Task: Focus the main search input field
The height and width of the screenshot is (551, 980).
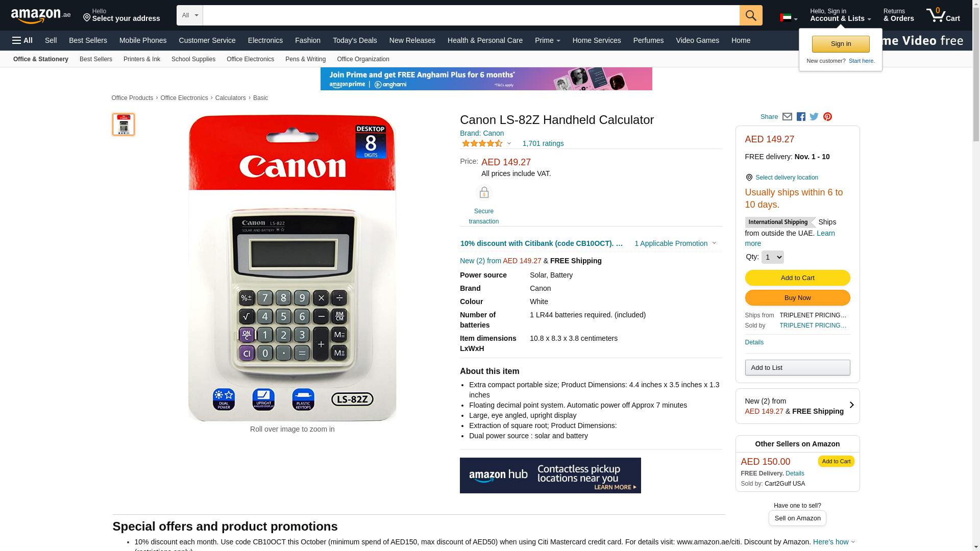Action: tap(471, 15)
